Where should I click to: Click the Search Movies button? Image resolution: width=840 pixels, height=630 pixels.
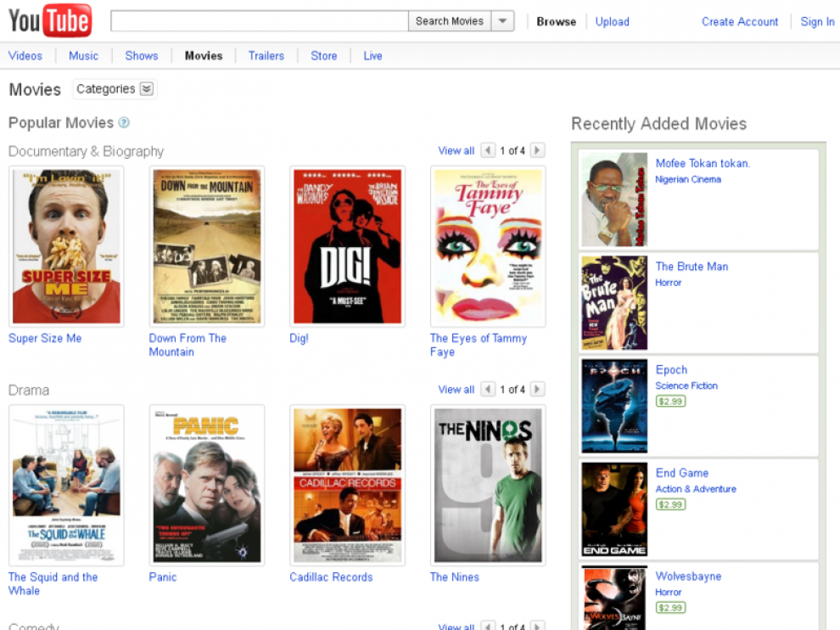[x=450, y=21]
